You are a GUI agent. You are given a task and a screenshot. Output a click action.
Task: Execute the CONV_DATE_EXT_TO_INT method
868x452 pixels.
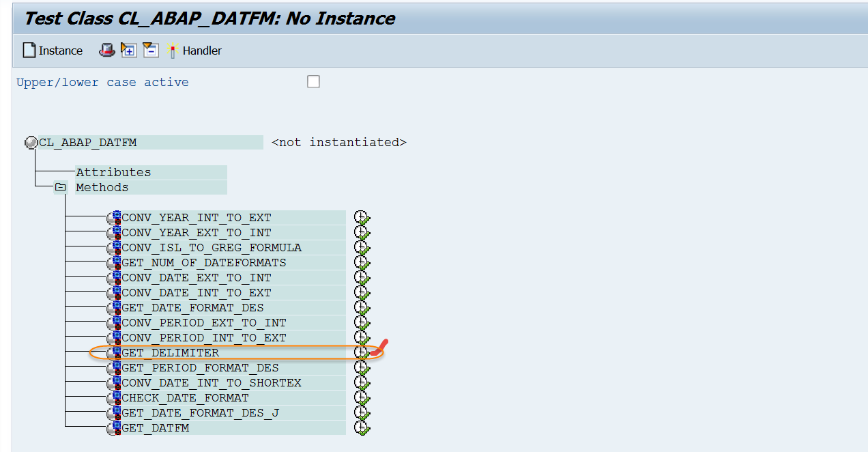coord(362,277)
